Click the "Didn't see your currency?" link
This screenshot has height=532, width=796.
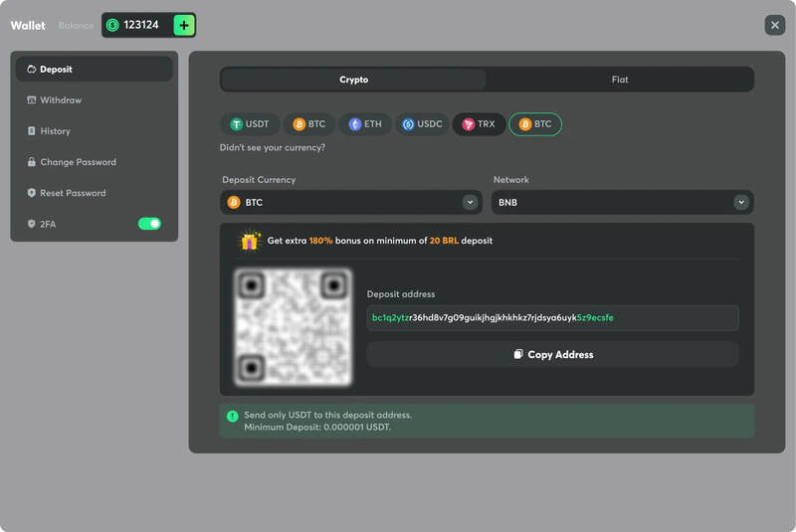[273, 148]
